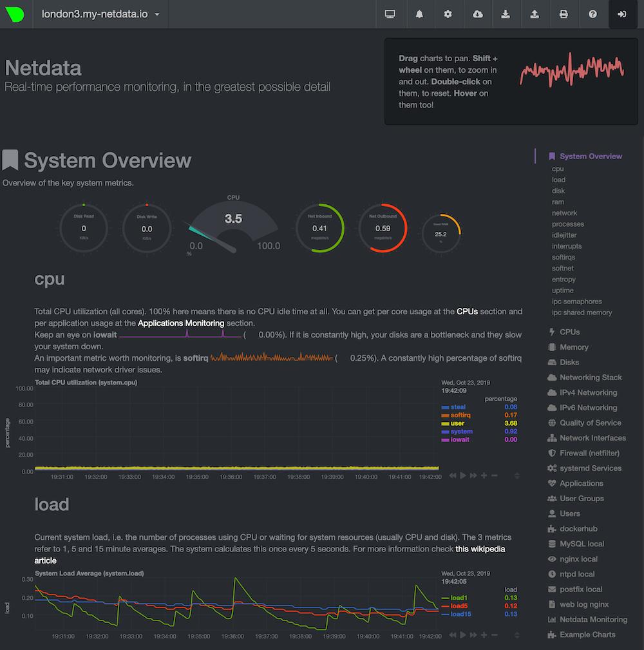Open IPv4 Networking section icon
The image size is (644, 650).
click(551, 392)
